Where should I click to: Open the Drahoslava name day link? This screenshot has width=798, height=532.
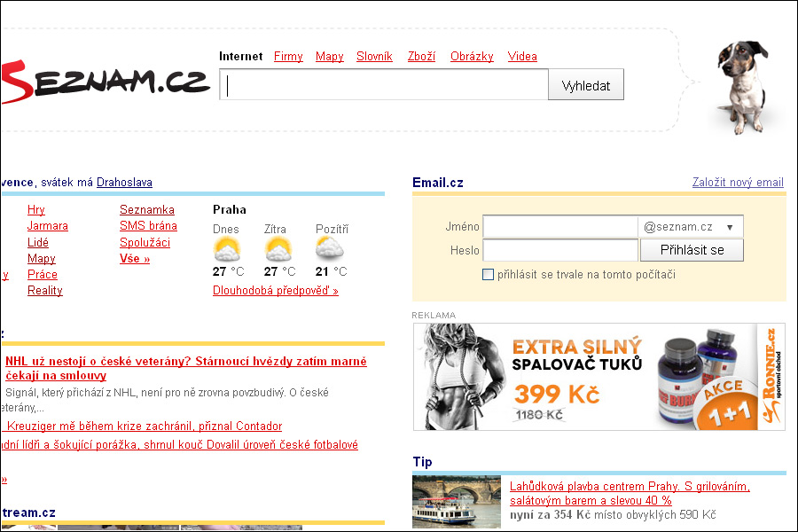[124, 183]
